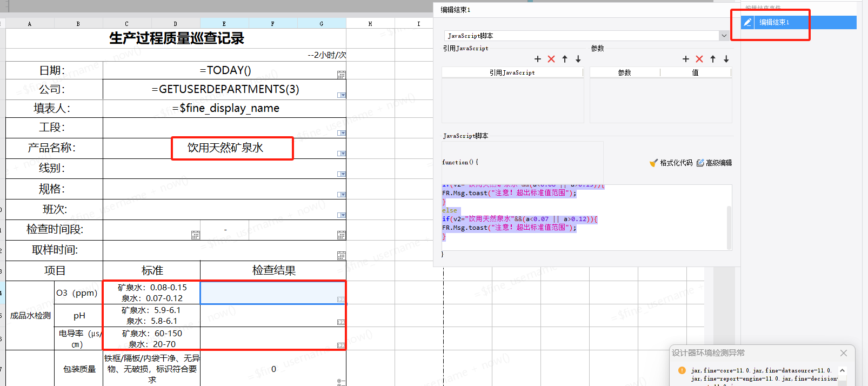Add a new parameter row

[x=686, y=59]
